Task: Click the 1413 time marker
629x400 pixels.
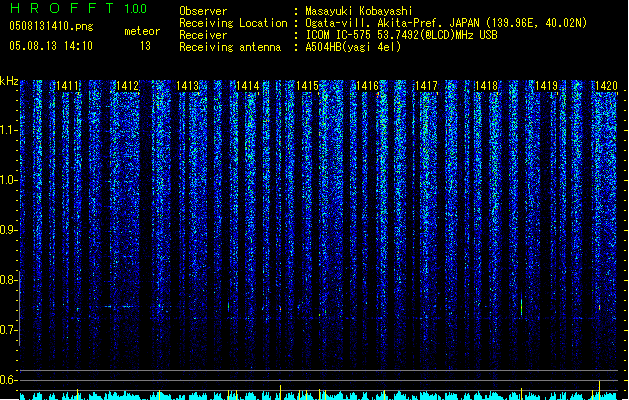Action: (x=187, y=86)
